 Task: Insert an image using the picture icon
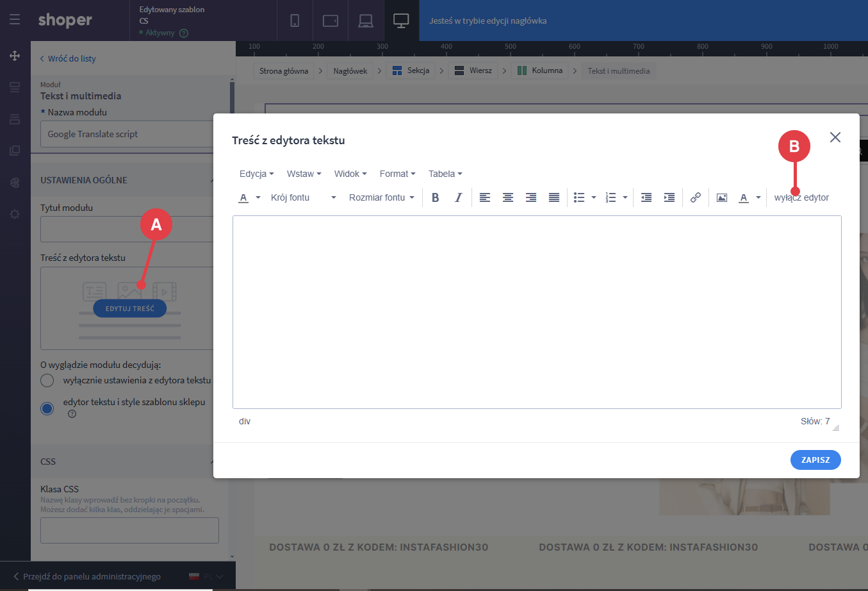tap(722, 197)
